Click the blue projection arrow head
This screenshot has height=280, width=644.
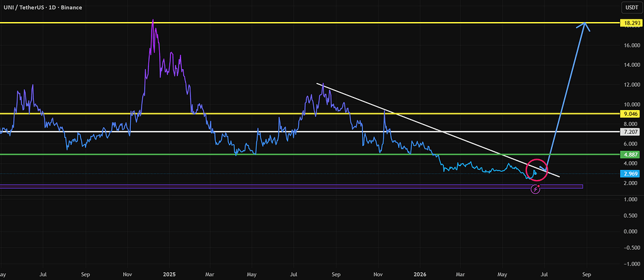[x=585, y=26]
